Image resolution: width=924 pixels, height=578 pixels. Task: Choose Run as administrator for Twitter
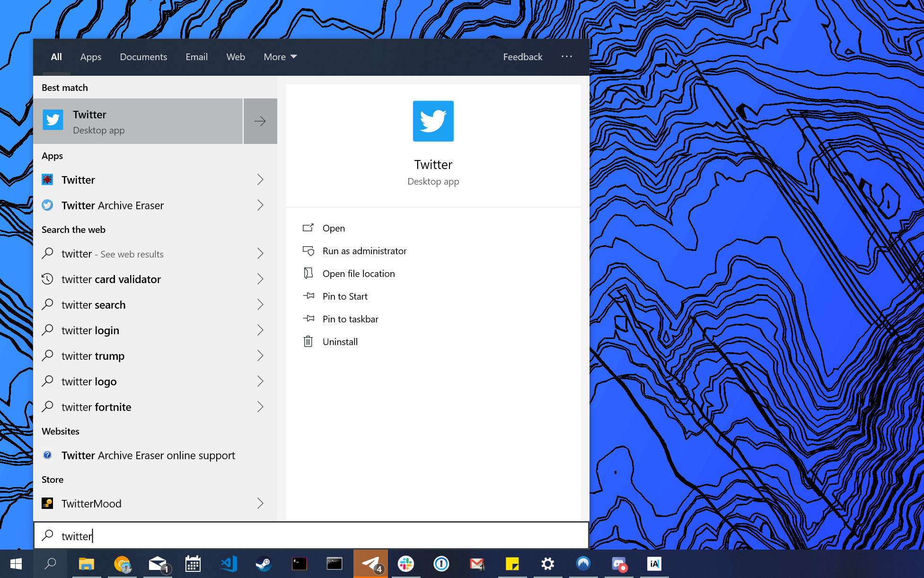pos(364,251)
